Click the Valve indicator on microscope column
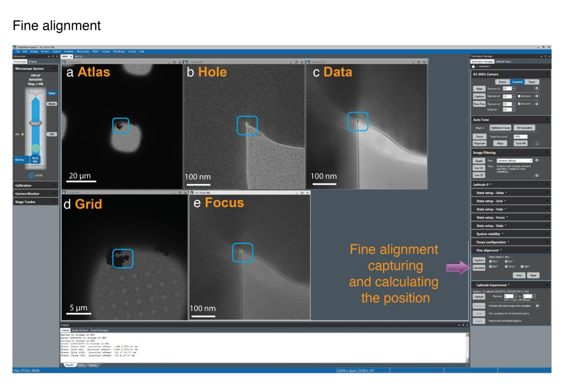Viewport: 564px width, 392px height. (52, 93)
